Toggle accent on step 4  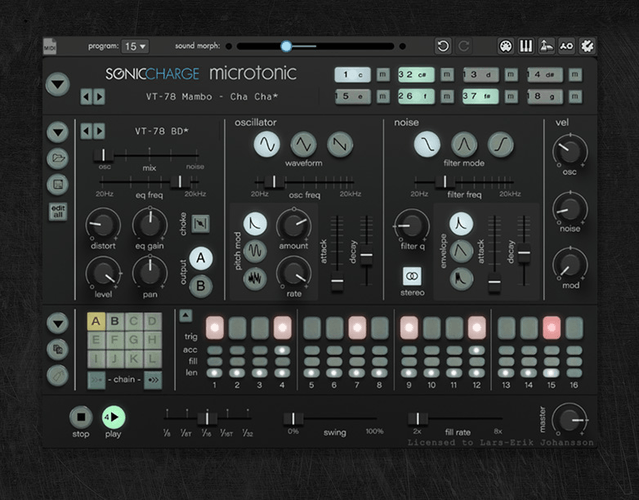pyautogui.click(x=282, y=350)
